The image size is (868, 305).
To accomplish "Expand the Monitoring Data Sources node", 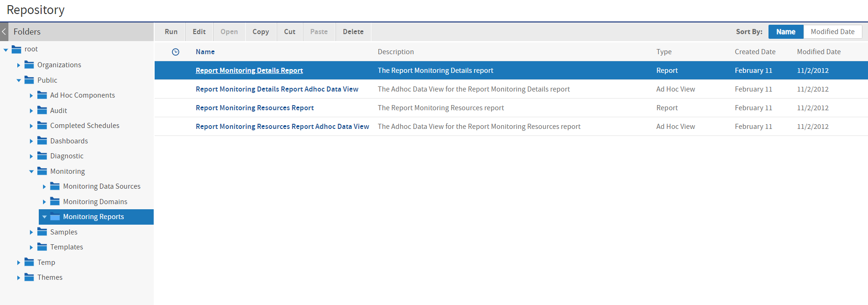I will [x=44, y=186].
